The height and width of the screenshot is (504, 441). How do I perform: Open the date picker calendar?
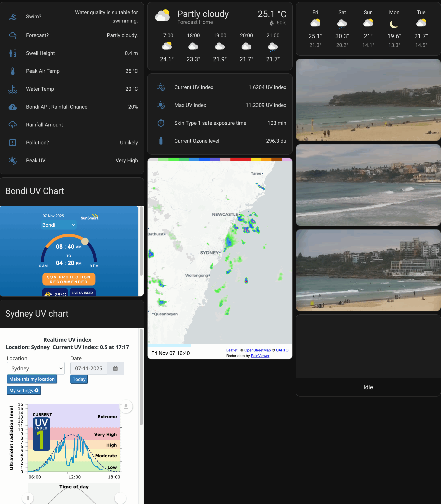click(x=115, y=368)
